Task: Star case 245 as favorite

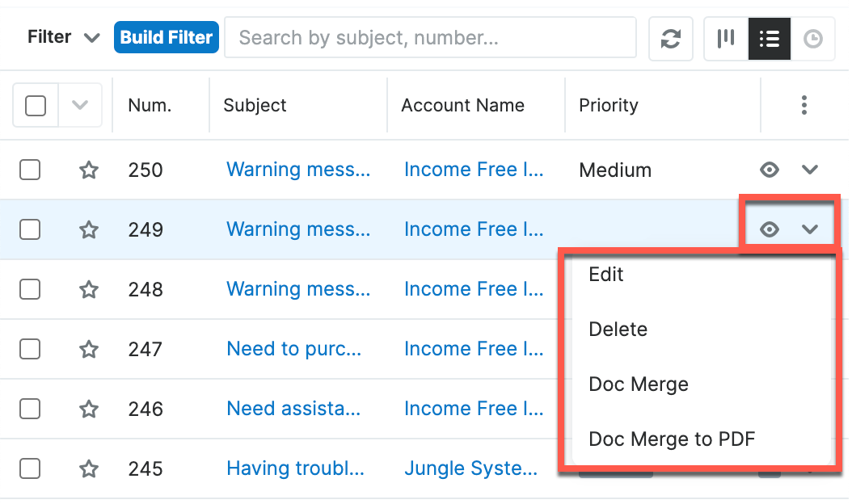Action: click(x=89, y=468)
